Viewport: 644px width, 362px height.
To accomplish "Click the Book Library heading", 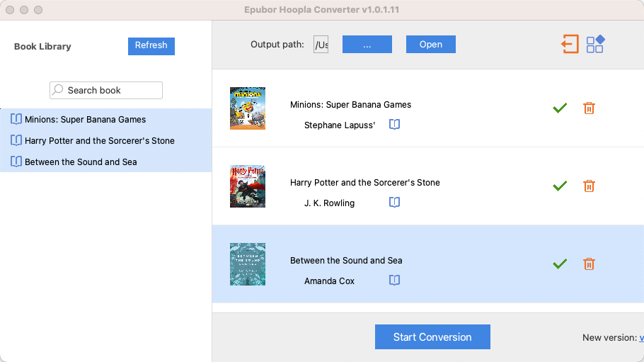I will pyautogui.click(x=42, y=47).
